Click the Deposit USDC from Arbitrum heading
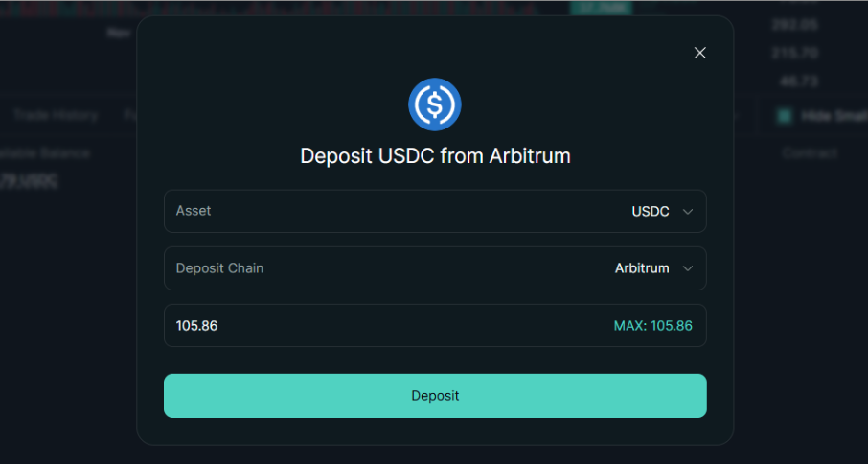868x464 pixels. pyautogui.click(x=435, y=155)
